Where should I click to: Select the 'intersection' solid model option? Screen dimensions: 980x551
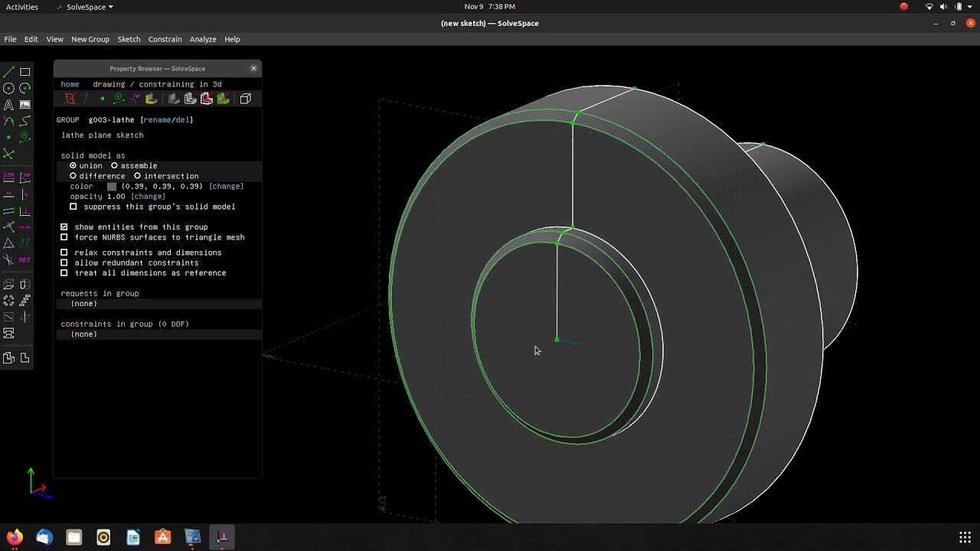[x=138, y=176]
